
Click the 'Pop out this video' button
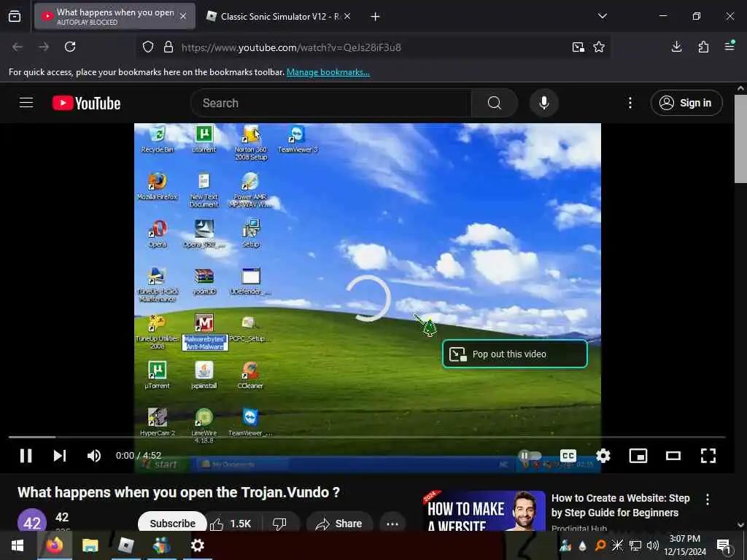pos(514,354)
